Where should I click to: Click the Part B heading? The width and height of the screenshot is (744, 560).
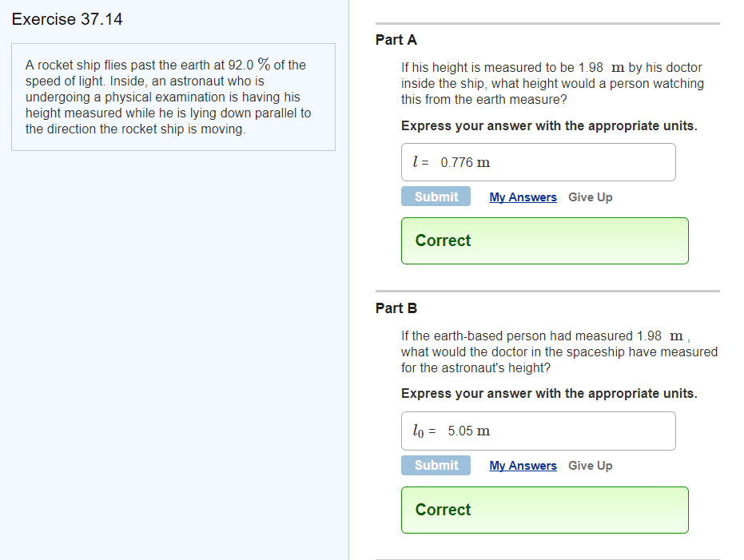(x=396, y=308)
